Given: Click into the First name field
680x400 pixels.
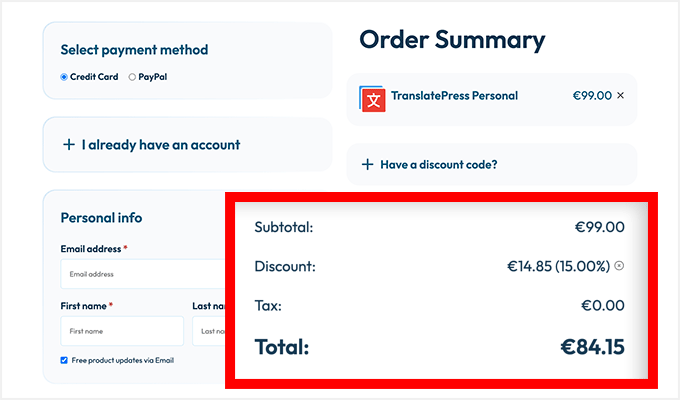Looking at the screenshot, I should tap(121, 330).
